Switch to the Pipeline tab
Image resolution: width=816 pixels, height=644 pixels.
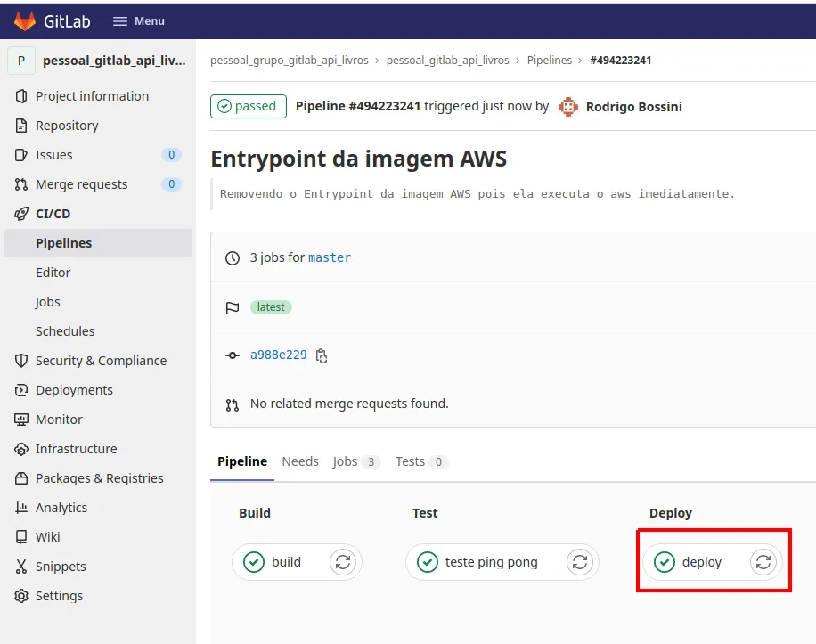[x=242, y=461]
